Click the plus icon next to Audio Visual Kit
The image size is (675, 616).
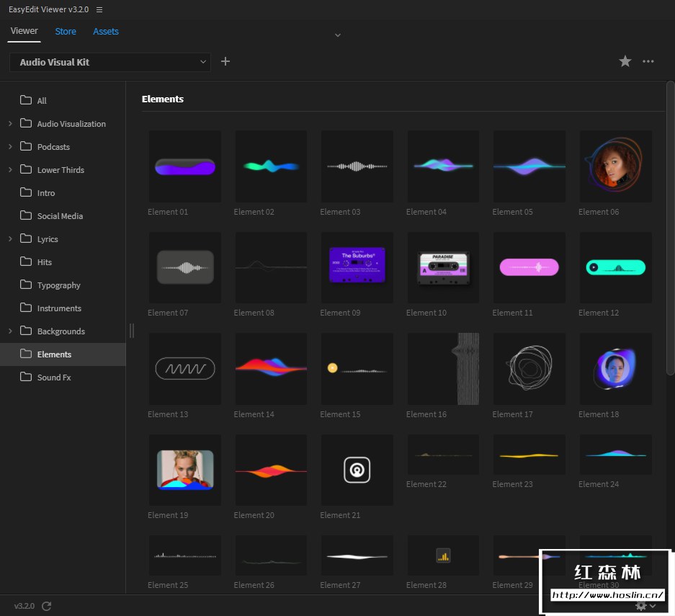pyautogui.click(x=225, y=61)
